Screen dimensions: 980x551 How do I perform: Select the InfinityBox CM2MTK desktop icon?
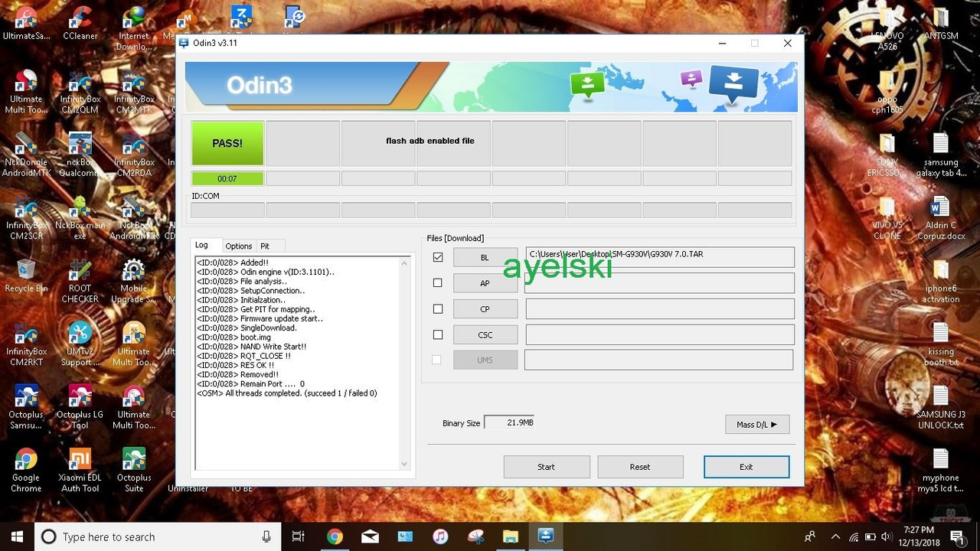coord(134,92)
